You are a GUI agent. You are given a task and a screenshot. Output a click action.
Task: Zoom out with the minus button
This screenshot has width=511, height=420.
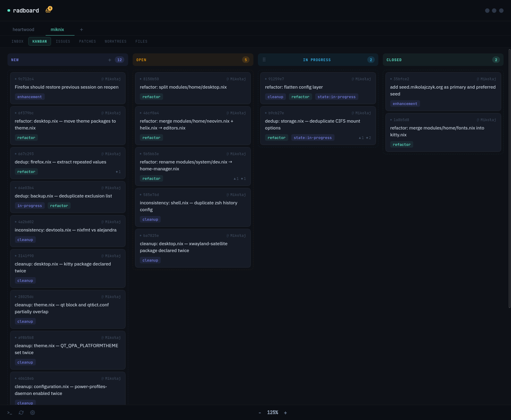pyautogui.click(x=260, y=413)
